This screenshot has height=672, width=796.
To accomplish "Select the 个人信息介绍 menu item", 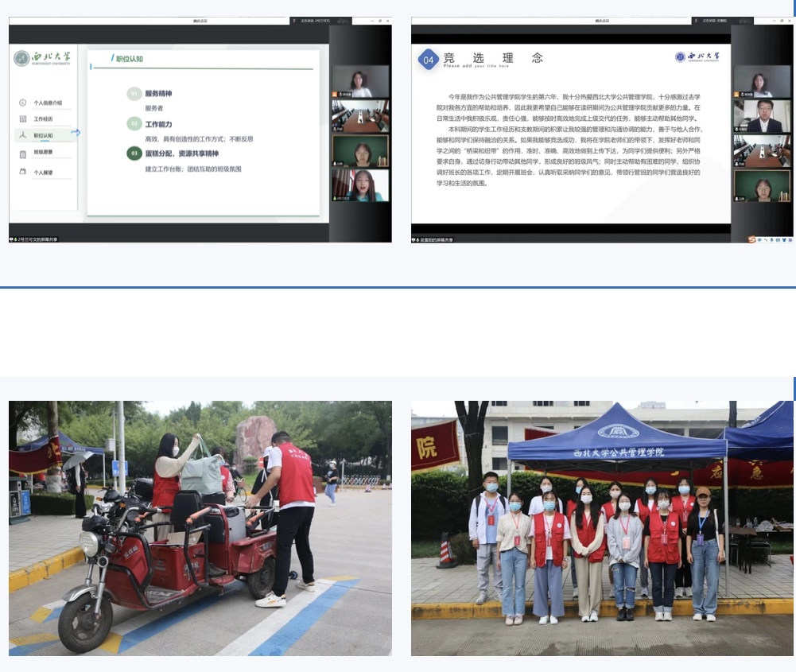I will 48,103.
